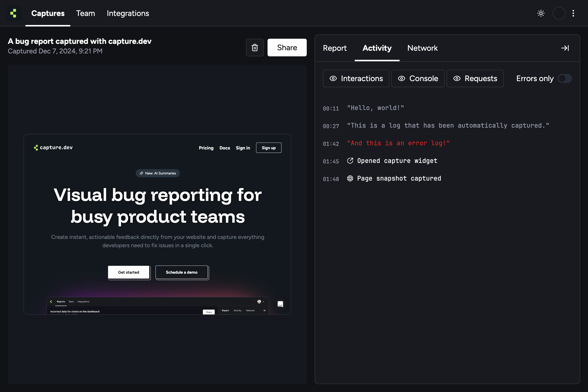Click the bug report title text
This screenshot has width=588, height=392.
[x=79, y=41]
